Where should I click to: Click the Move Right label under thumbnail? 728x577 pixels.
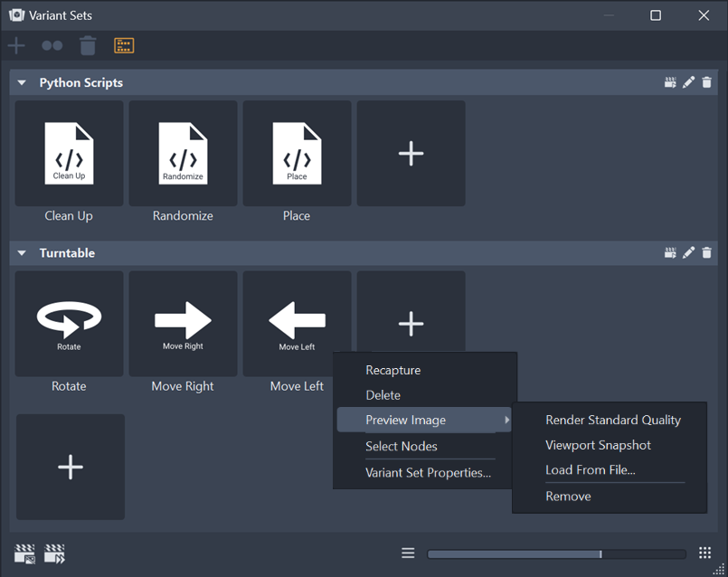(x=183, y=386)
